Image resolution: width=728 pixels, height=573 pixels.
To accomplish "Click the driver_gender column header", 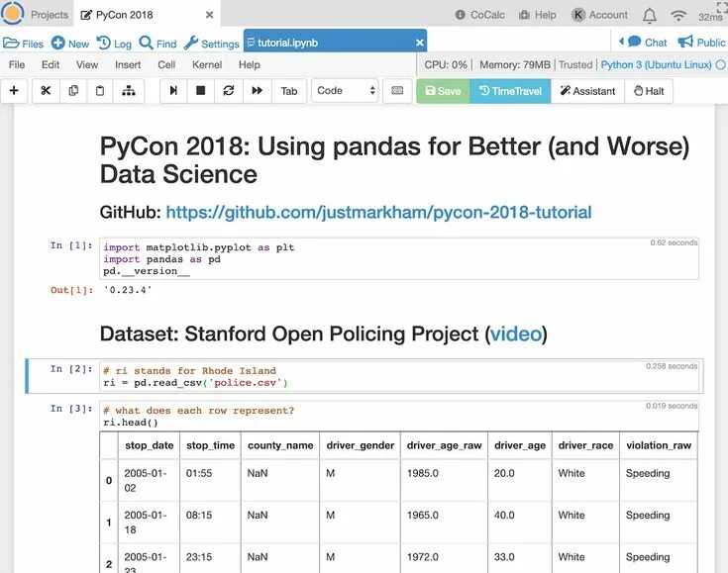I will tap(360, 445).
